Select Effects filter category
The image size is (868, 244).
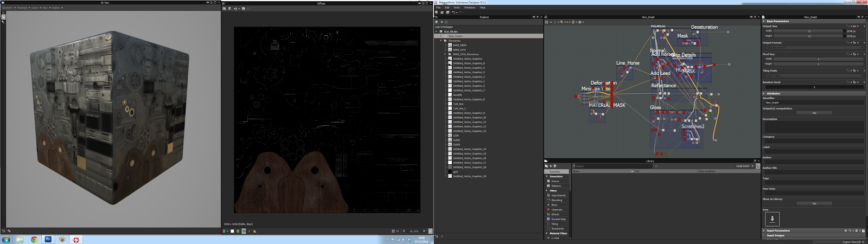[x=555, y=214]
